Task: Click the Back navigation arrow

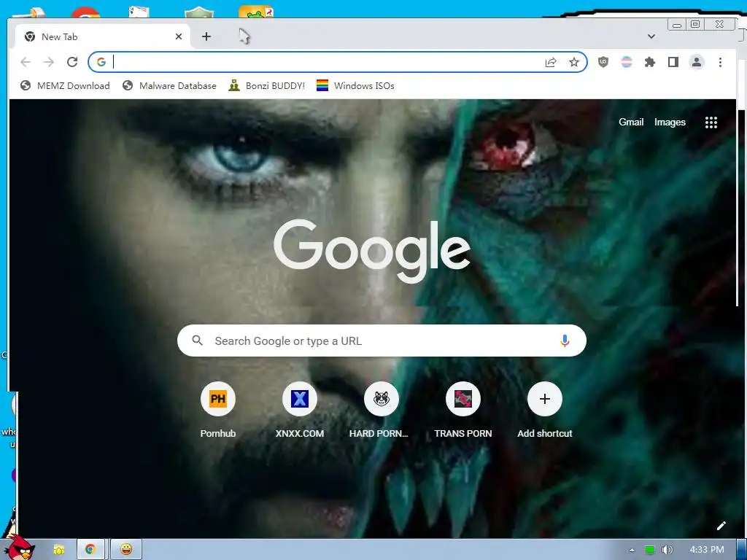Action: tap(26, 62)
